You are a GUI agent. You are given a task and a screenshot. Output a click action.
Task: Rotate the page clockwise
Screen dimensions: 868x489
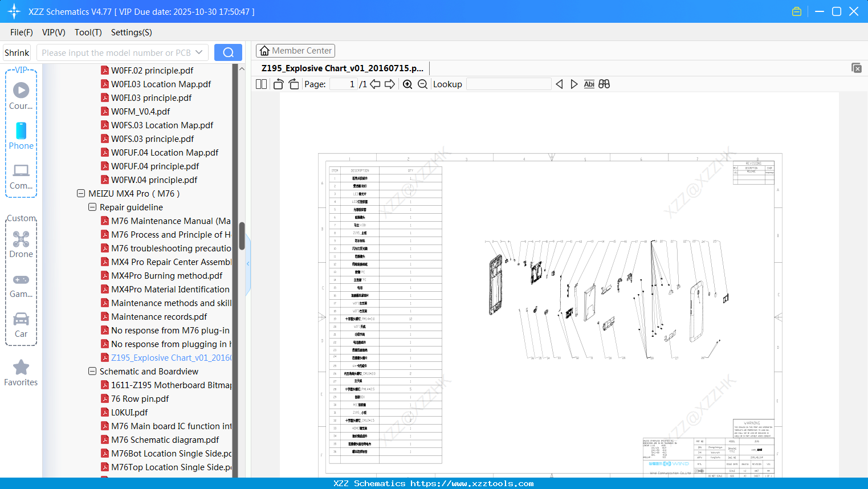(x=294, y=84)
